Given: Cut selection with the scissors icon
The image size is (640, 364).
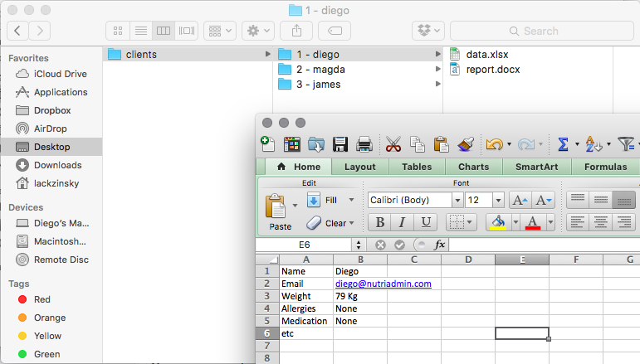Looking at the screenshot, I should [393, 144].
